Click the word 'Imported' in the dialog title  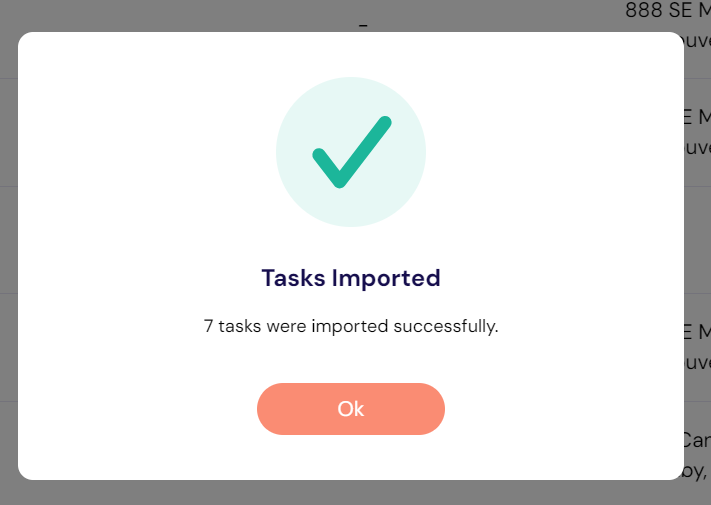386,278
